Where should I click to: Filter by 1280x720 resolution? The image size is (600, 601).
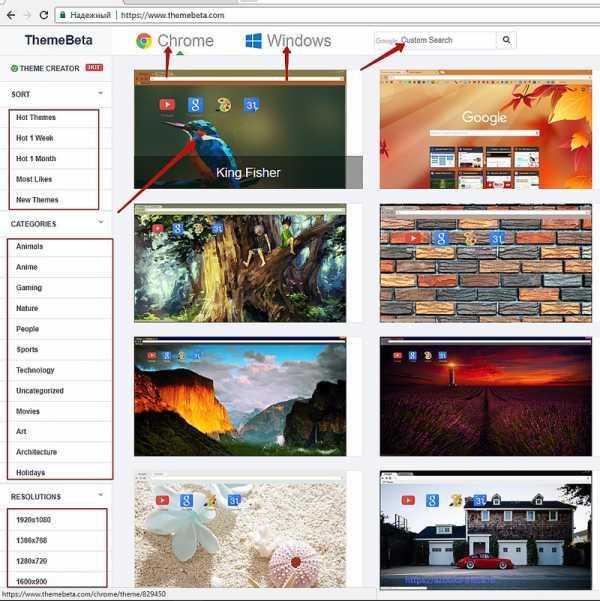coord(31,561)
